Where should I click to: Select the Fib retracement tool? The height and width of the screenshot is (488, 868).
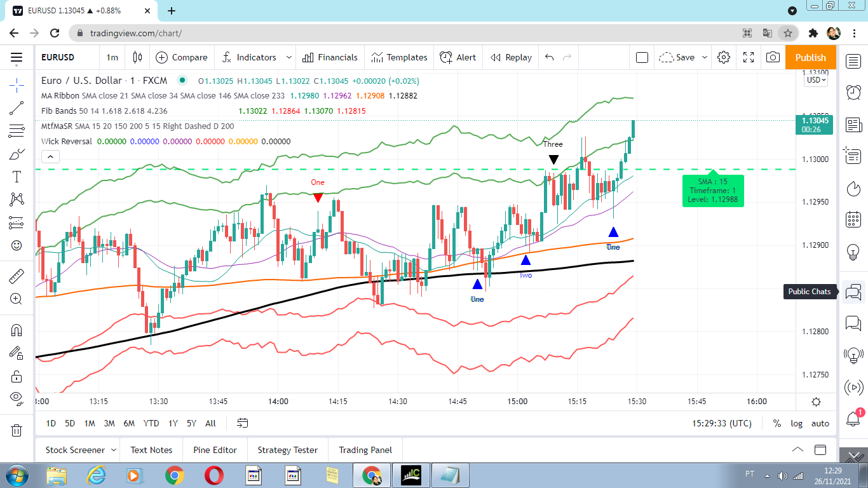tap(17, 131)
